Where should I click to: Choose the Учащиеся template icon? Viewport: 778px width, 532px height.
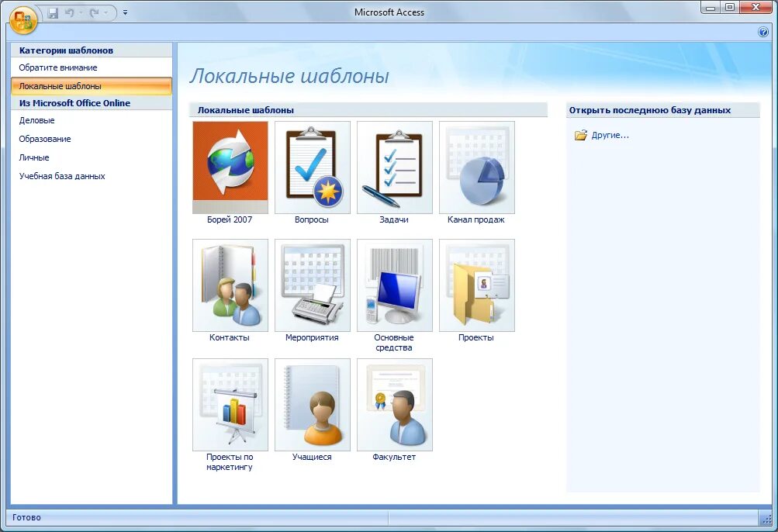click(313, 405)
